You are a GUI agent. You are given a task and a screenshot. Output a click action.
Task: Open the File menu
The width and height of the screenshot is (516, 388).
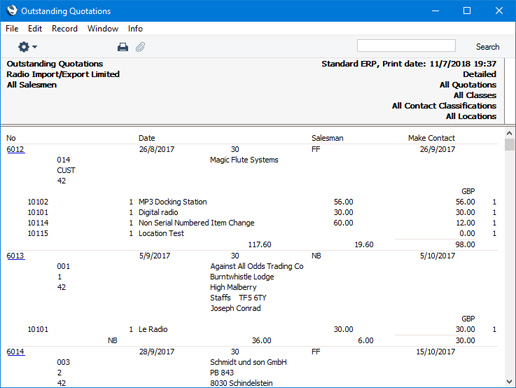pos(12,29)
